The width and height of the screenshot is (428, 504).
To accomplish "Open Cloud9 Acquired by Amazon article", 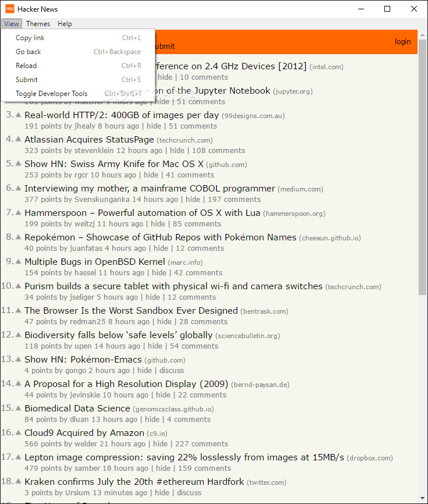I will tap(84, 432).
